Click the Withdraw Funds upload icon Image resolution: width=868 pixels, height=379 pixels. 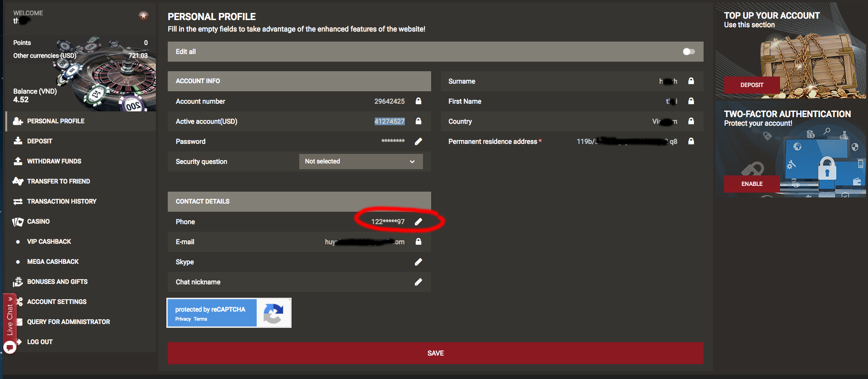tap(18, 161)
